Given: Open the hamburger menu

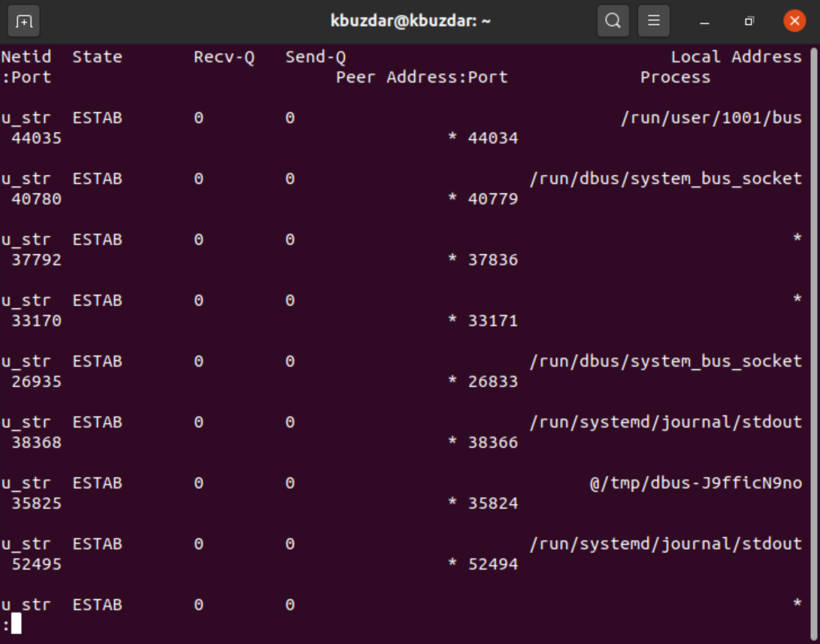Looking at the screenshot, I should tap(654, 21).
